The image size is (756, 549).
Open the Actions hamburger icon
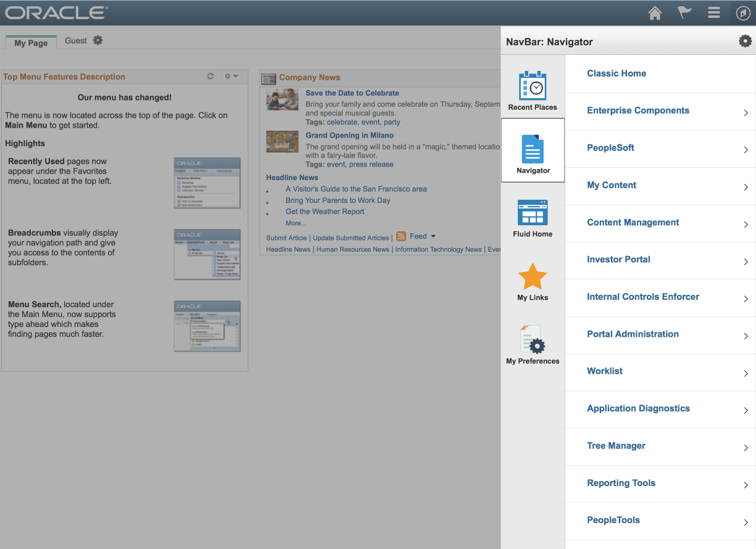tap(713, 12)
